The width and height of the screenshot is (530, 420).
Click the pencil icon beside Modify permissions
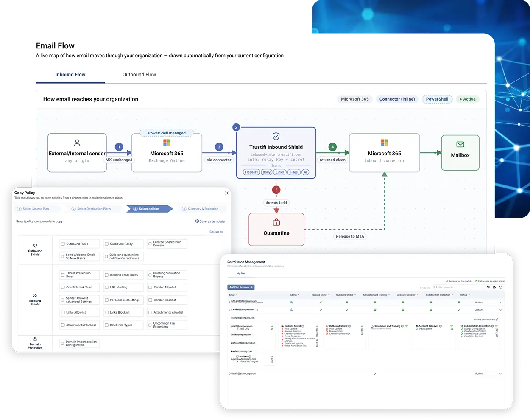(x=497, y=319)
